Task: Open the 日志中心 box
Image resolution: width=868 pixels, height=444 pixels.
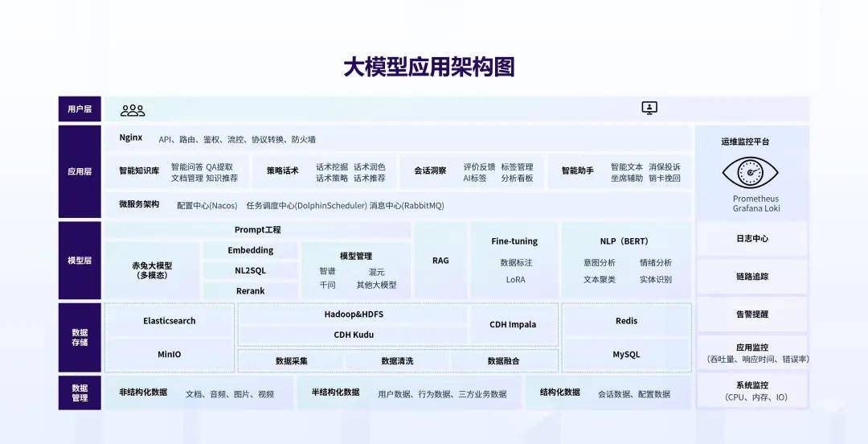Action: (751, 239)
